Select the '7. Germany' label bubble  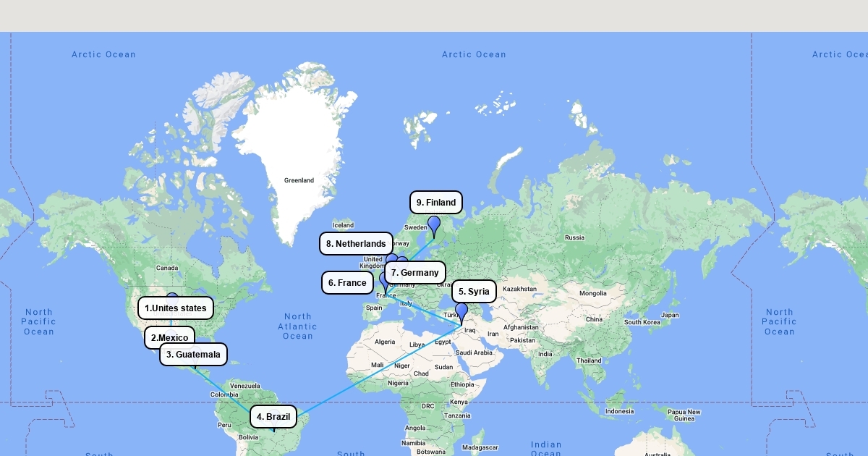(415, 273)
